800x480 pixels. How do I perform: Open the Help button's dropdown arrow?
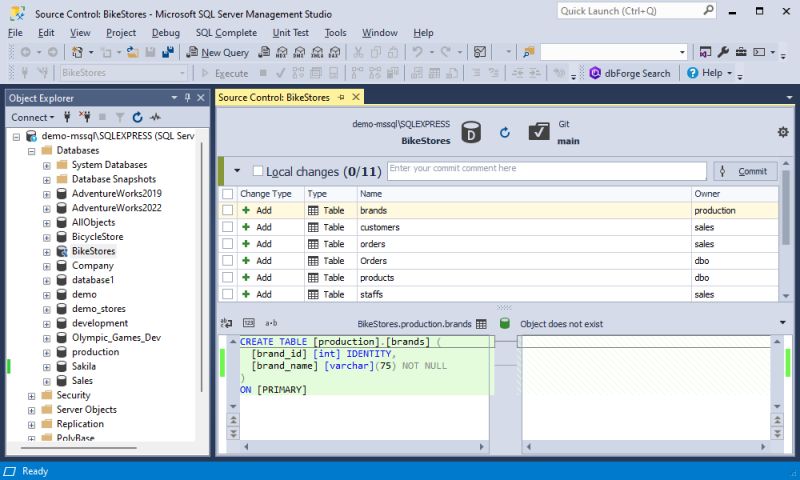coord(730,73)
